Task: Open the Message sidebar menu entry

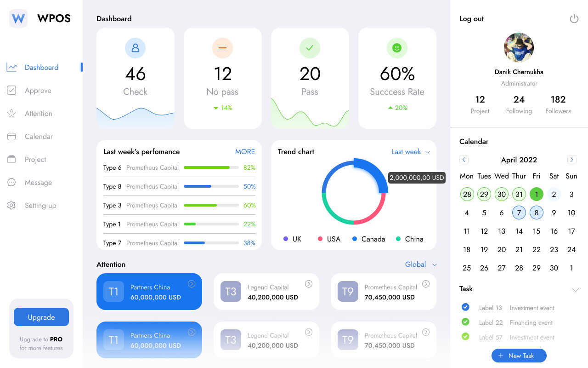Action: (x=39, y=182)
